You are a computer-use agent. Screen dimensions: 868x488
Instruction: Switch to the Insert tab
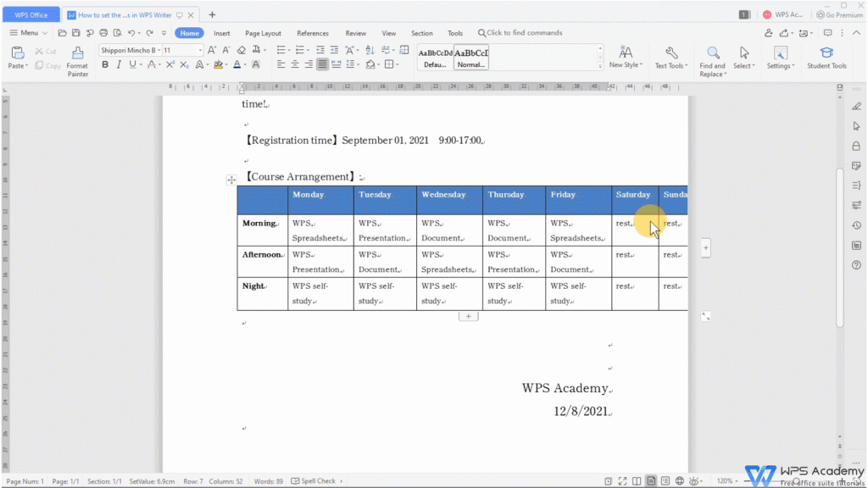tap(222, 33)
